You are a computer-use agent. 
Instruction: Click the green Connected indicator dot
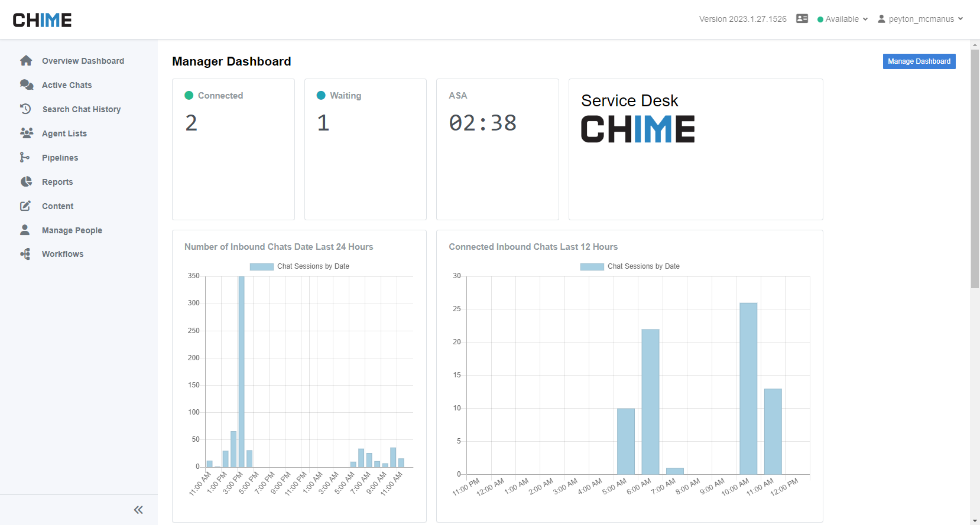[x=189, y=95]
